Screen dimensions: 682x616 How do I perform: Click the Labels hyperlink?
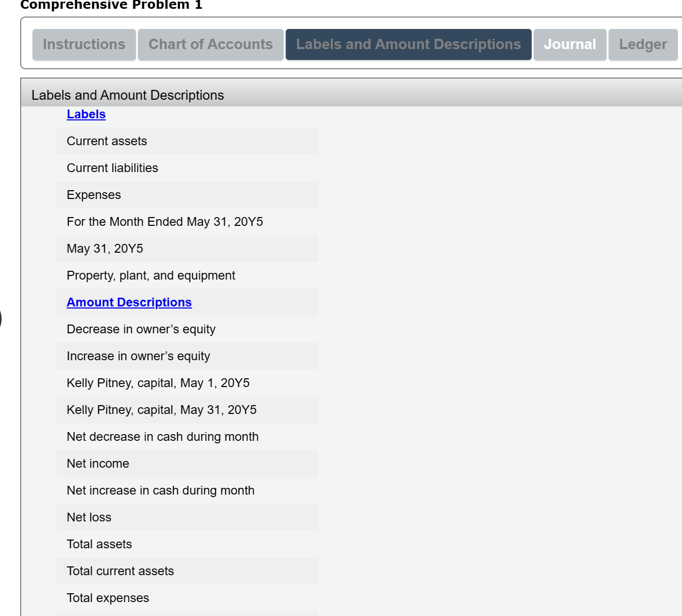(86, 114)
